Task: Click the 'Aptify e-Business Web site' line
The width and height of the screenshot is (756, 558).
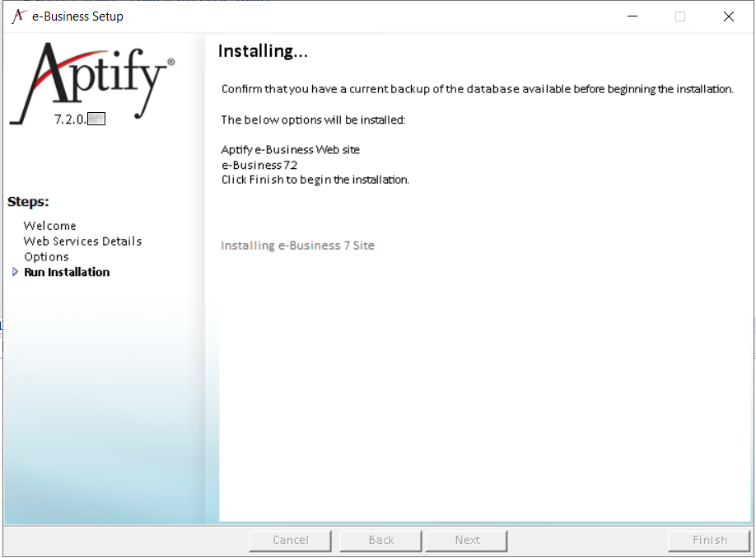Action: point(290,150)
